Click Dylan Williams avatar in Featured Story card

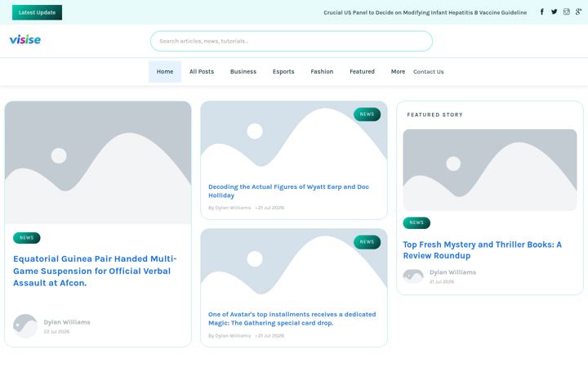point(413,276)
